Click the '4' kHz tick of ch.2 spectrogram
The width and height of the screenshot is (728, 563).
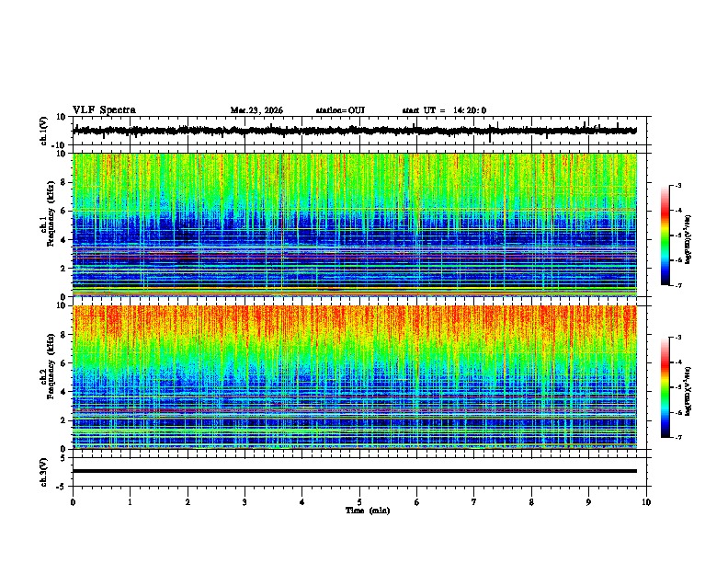pyautogui.click(x=64, y=392)
